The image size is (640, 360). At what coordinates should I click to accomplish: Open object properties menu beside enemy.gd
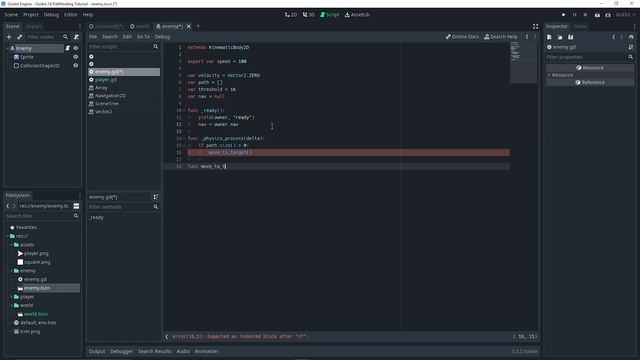coord(631,47)
